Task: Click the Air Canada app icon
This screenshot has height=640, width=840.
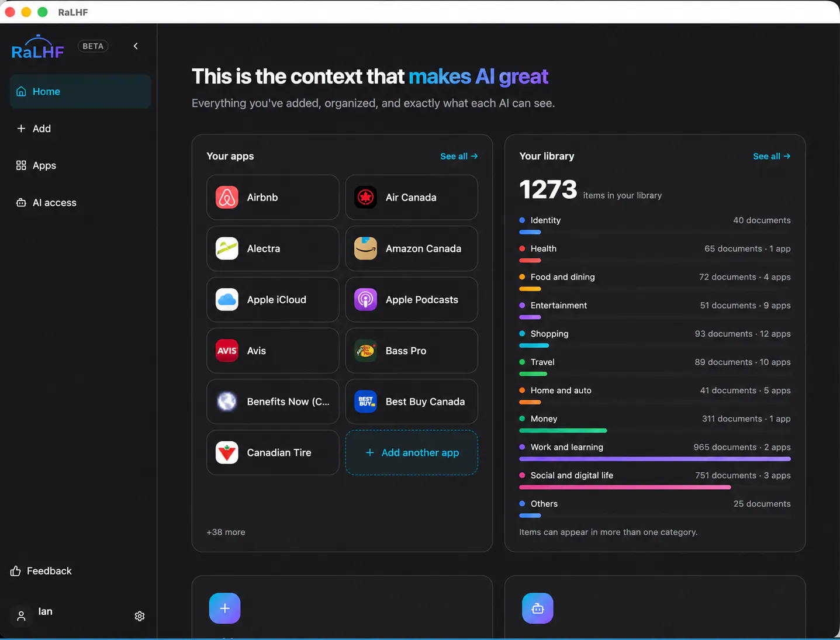Action: point(365,198)
